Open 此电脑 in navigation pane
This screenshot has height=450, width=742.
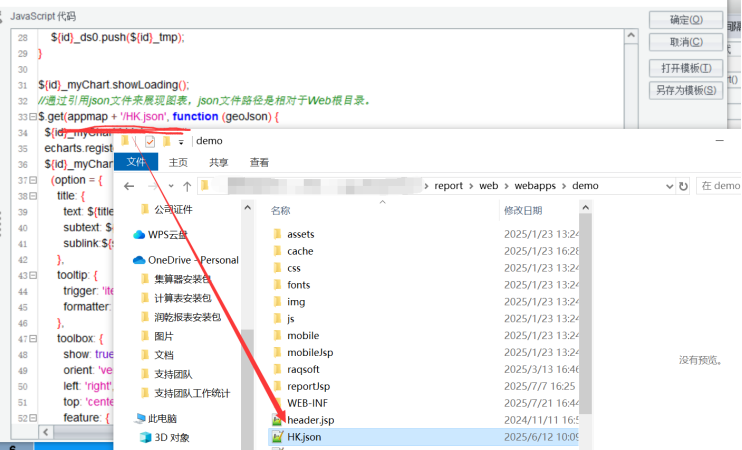(162, 419)
